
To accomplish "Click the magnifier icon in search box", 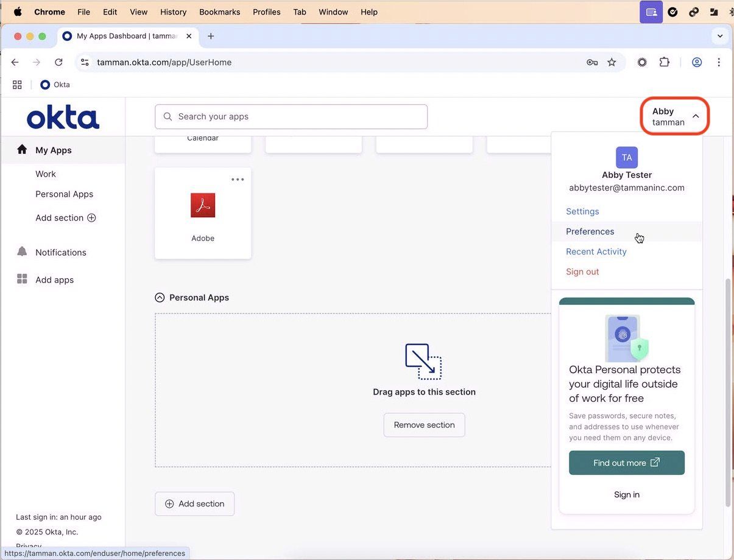I will [168, 117].
